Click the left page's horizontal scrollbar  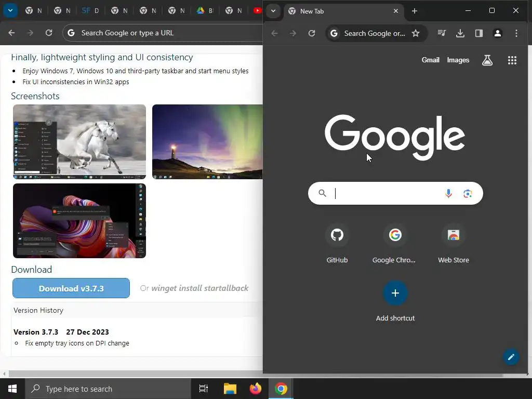tap(136, 374)
